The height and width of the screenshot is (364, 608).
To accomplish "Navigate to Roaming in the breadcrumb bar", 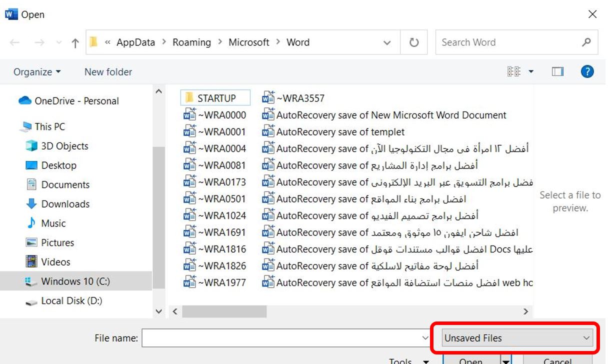I will click(191, 42).
